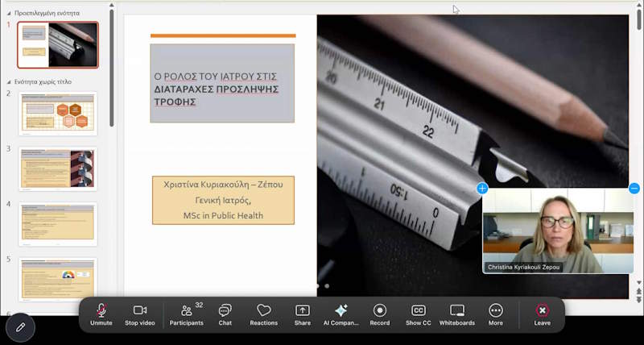Select slide 4 thumbnail

(58, 224)
